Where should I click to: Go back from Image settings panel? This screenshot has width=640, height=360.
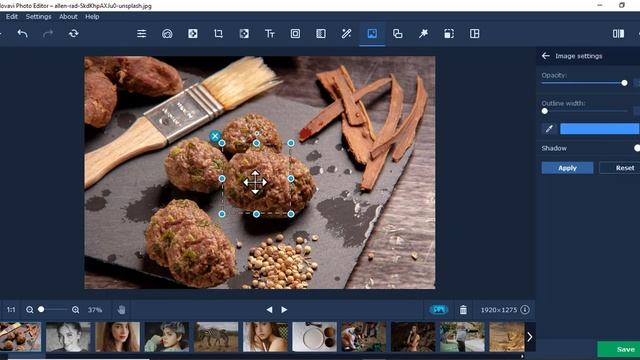coord(546,56)
